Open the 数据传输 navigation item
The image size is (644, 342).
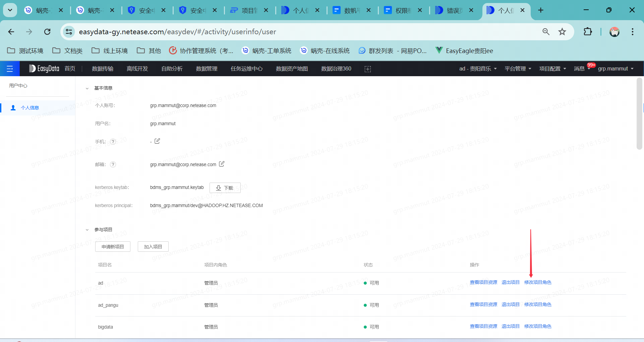[102, 68]
